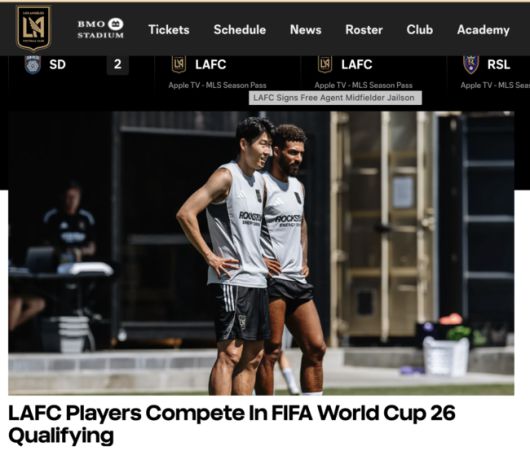
Task: Open FIFA World Cup 26 Qualifying headline
Action: pyautogui.click(x=232, y=424)
